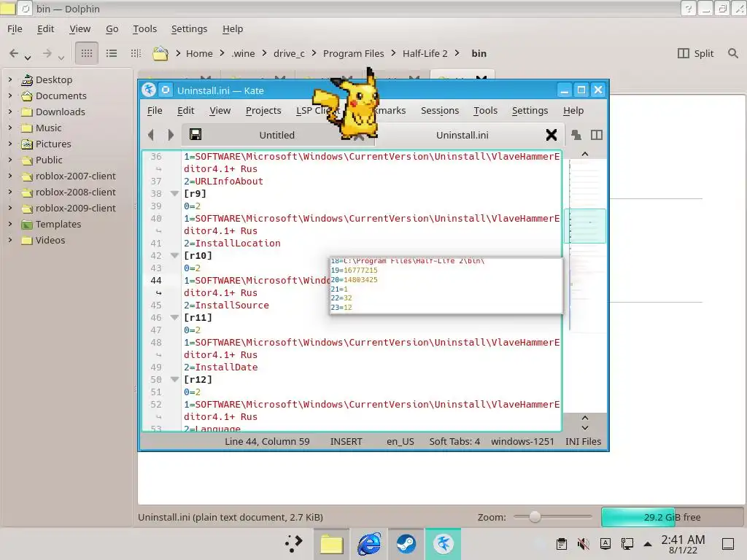Expand the Templates folder node
This screenshot has width=747, height=560.
(10, 224)
